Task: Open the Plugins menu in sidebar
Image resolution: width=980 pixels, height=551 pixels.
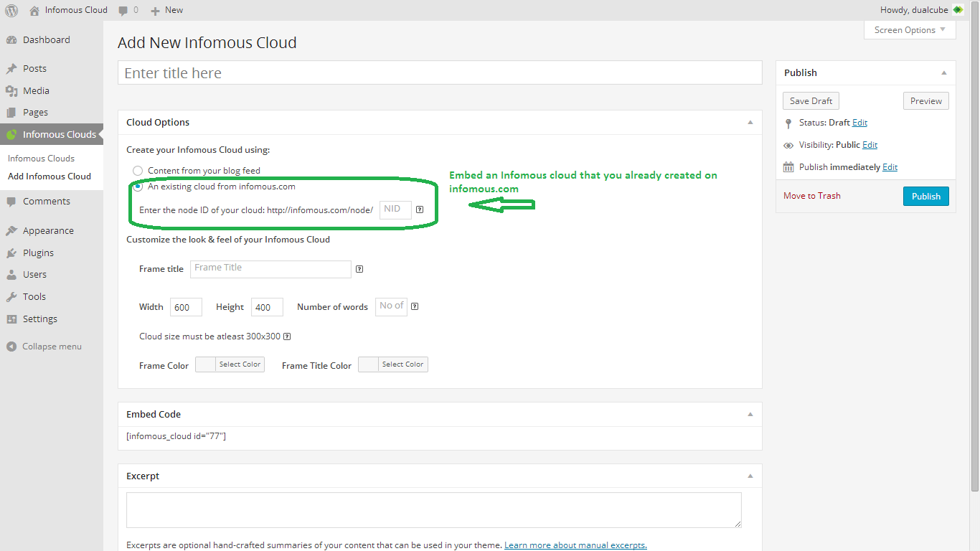Action: tap(38, 253)
